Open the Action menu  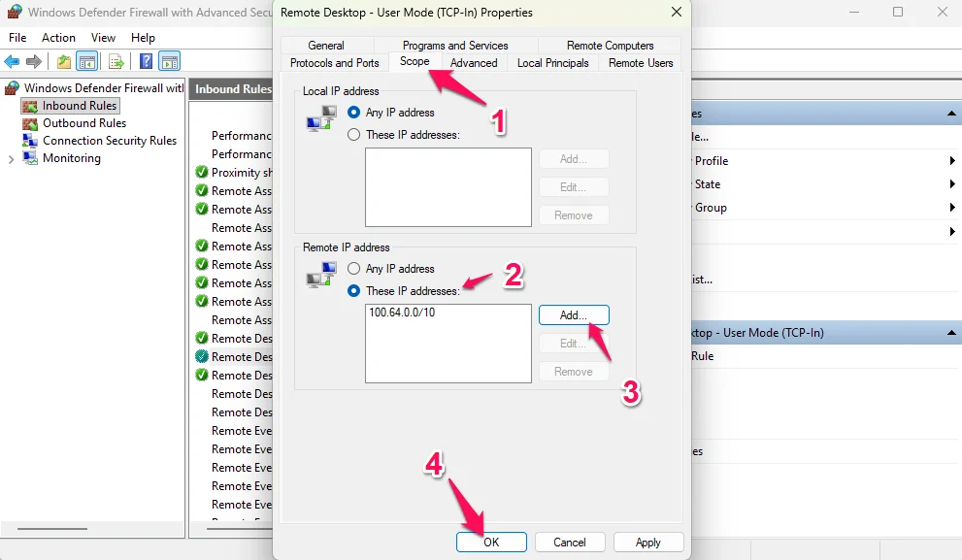click(58, 38)
